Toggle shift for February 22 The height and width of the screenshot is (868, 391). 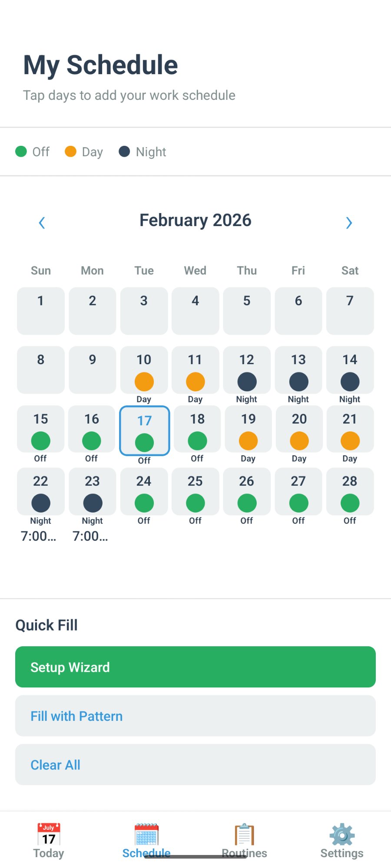(41, 492)
